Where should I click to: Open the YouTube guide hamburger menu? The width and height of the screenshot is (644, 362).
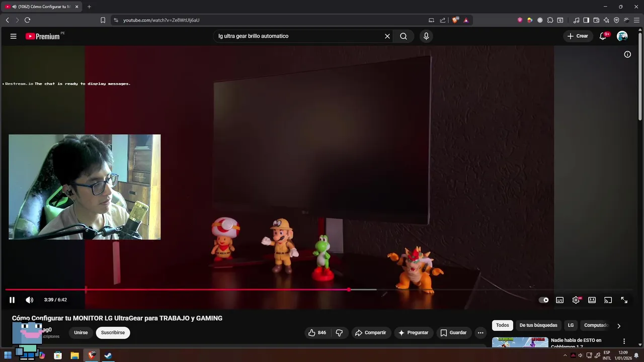pos(14,36)
